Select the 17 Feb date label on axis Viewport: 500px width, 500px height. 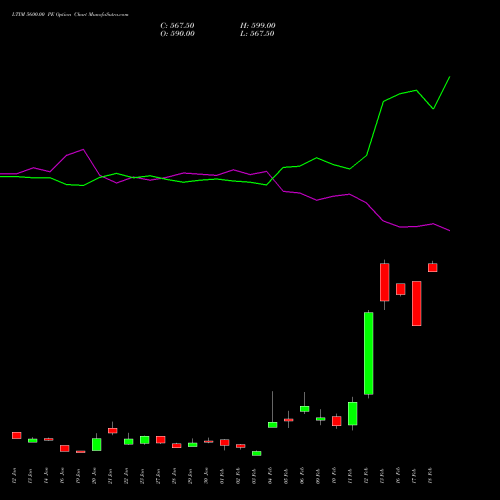pos(415,476)
